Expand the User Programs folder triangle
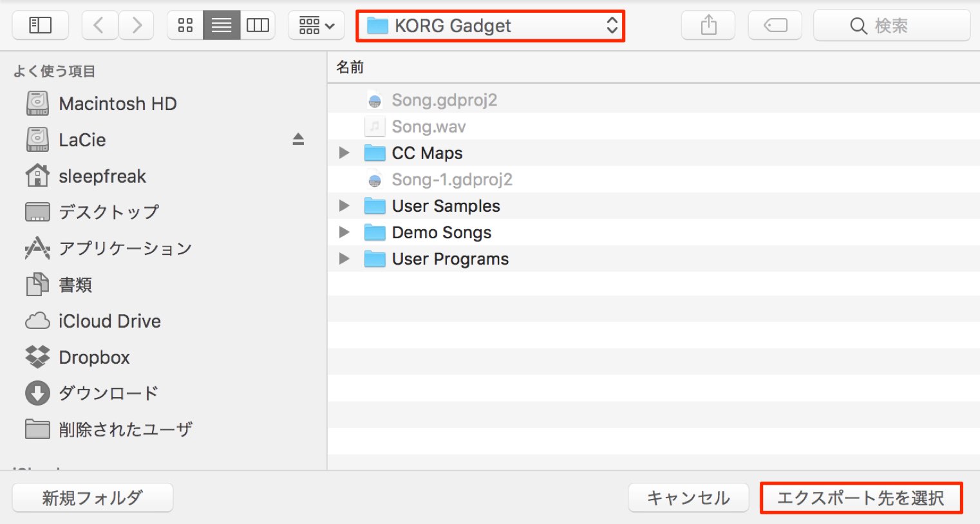Viewport: 980px width, 524px height. click(x=344, y=258)
